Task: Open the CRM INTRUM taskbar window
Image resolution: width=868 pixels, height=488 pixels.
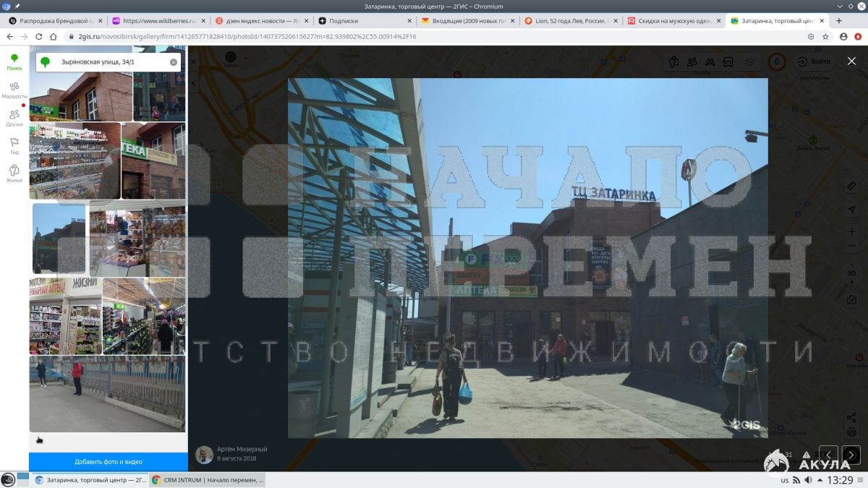Action: (x=208, y=480)
